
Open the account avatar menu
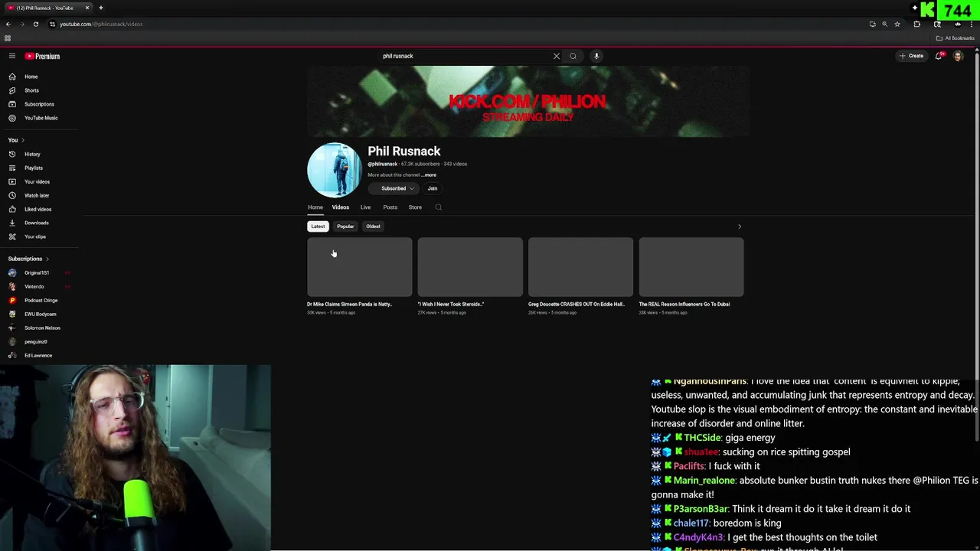tap(958, 56)
